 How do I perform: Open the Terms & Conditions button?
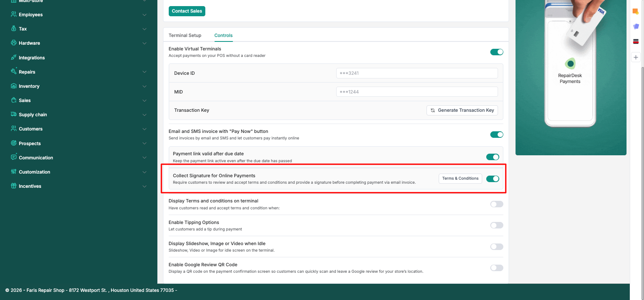coord(460,178)
